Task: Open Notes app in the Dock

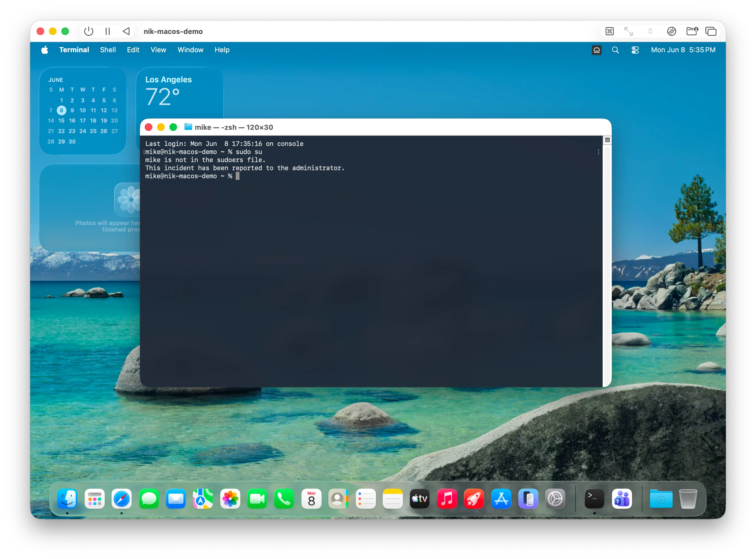Action: click(x=393, y=498)
